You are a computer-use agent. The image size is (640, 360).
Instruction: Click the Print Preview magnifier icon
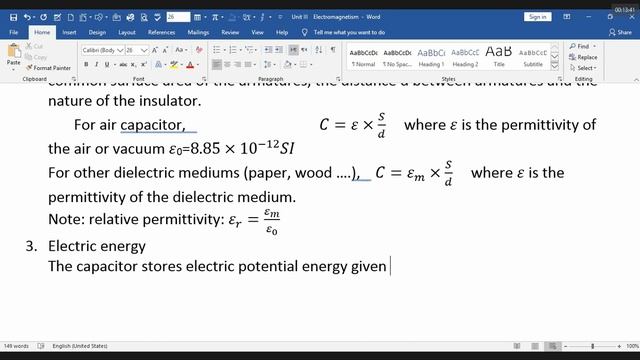tap(144, 17)
